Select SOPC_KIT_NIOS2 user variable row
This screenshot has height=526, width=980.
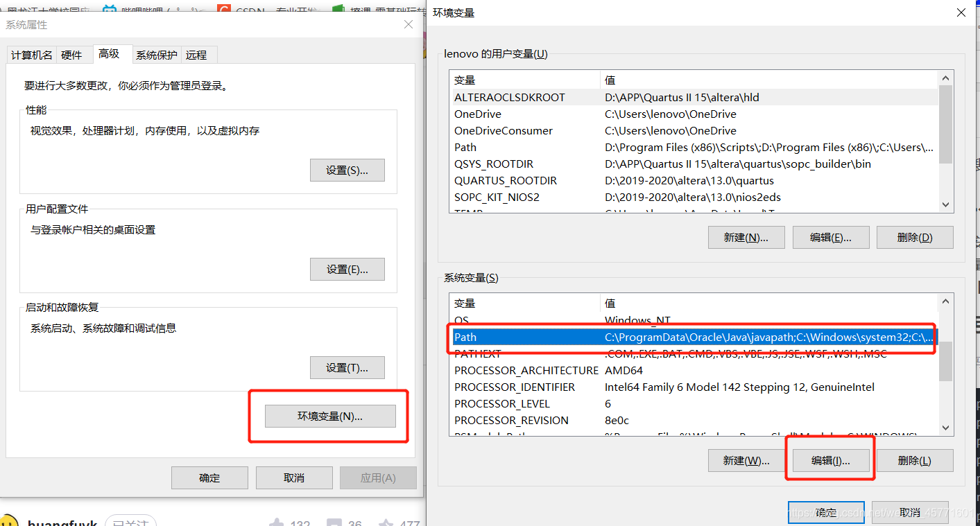coord(694,198)
